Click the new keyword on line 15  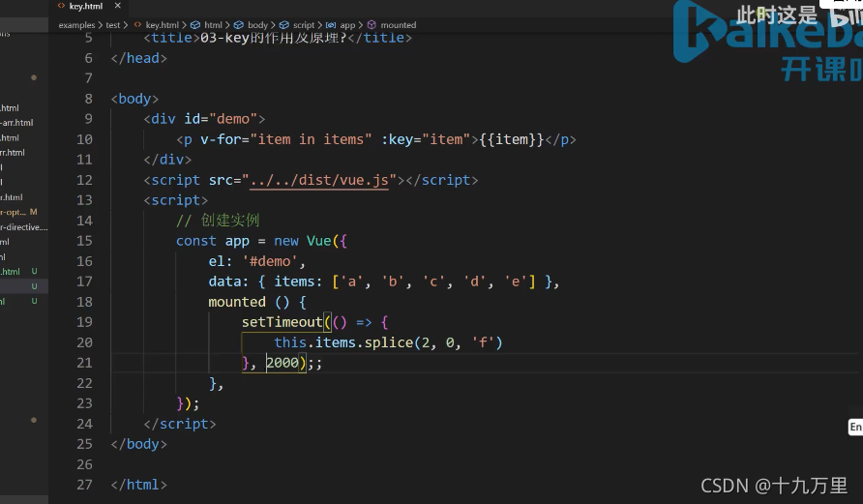click(286, 241)
